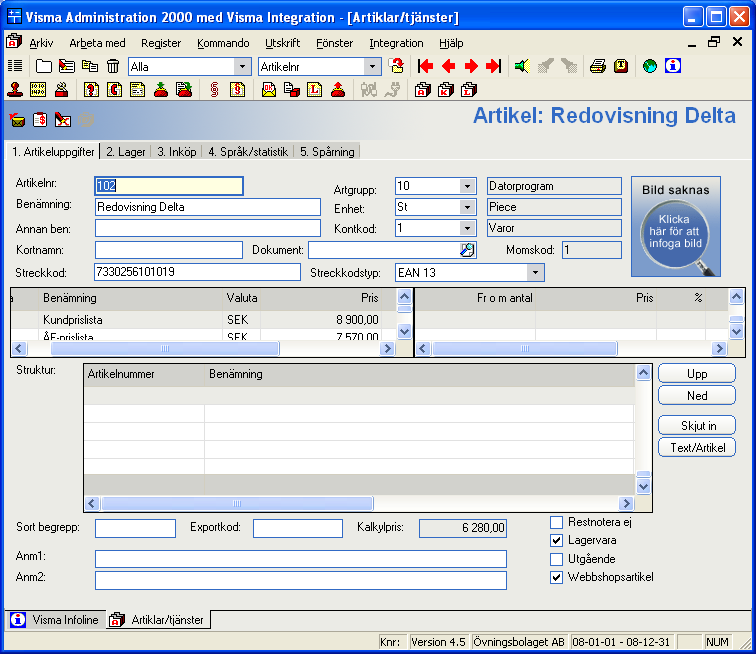
Task: Click the red stamp icon
Action: (x=15, y=90)
